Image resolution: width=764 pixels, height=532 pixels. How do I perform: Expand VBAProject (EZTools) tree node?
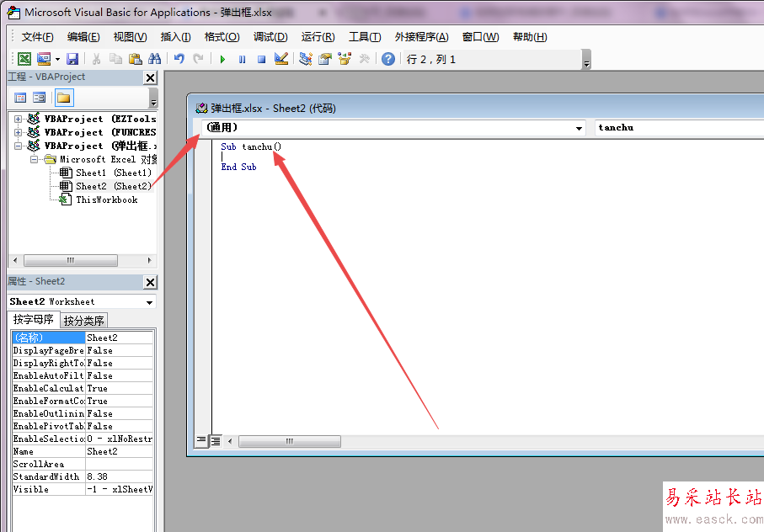pyautogui.click(x=18, y=119)
